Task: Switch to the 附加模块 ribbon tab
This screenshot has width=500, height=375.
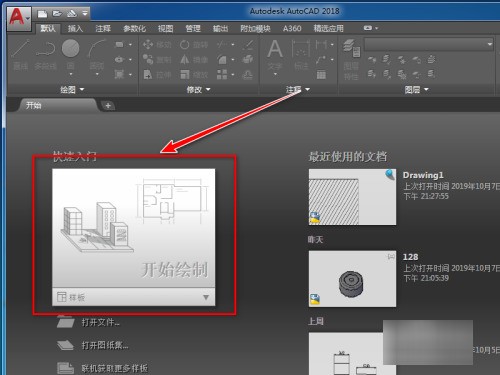Action: coord(255,28)
